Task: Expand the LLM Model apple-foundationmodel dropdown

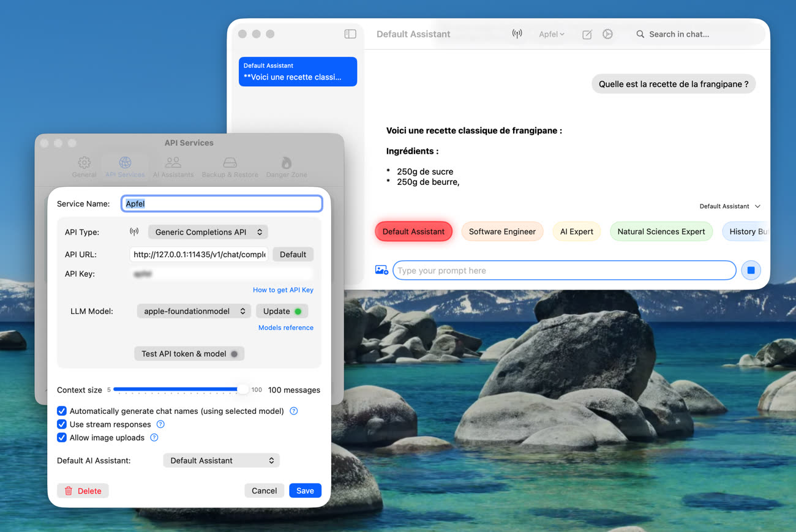Action: 193,311
